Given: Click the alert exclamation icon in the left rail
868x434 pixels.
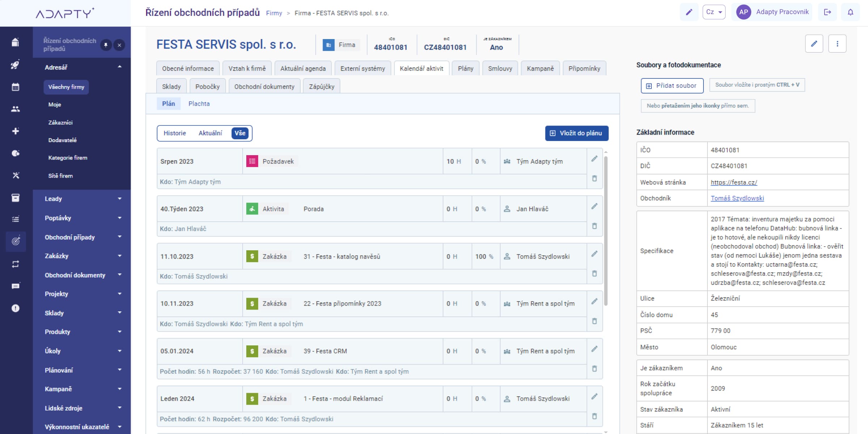Looking at the screenshot, I should pyautogui.click(x=15, y=308).
